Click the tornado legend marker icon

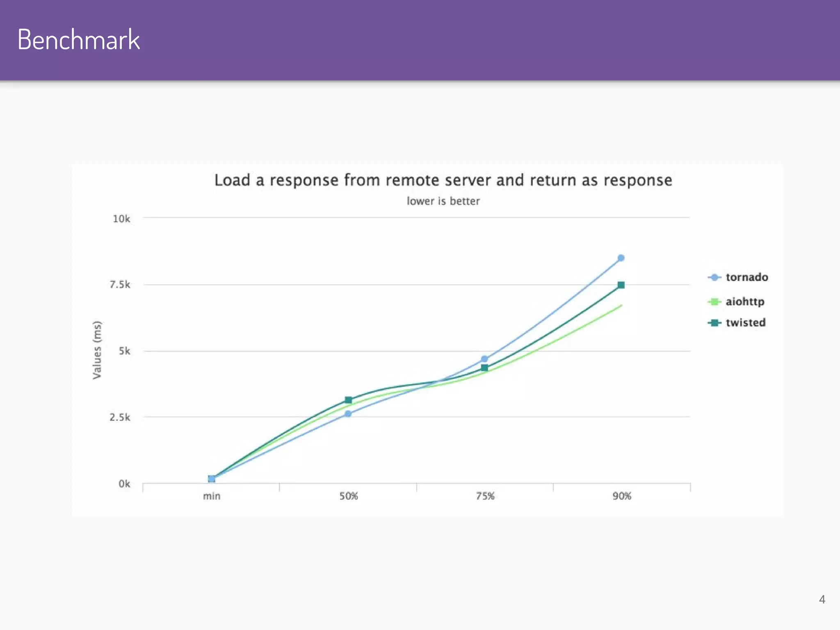(714, 277)
